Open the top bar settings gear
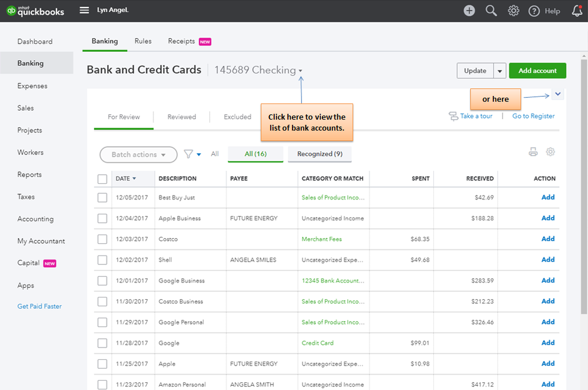The image size is (588, 390). [x=513, y=11]
